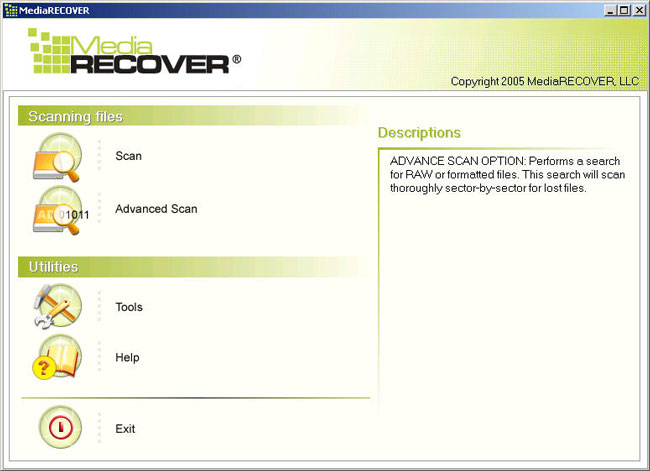The width and height of the screenshot is (650, 471).
Task: Choose the Advanced Scan label
Action: point(156,209)
